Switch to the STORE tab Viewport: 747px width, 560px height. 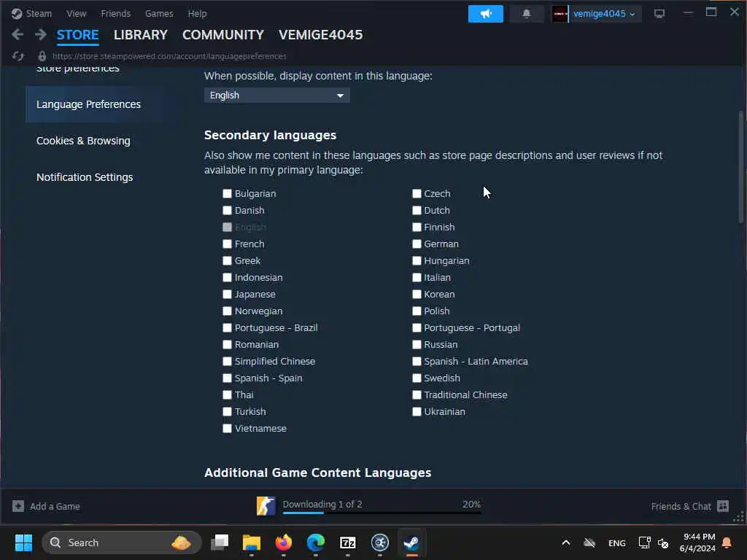[x=77, y=35]
